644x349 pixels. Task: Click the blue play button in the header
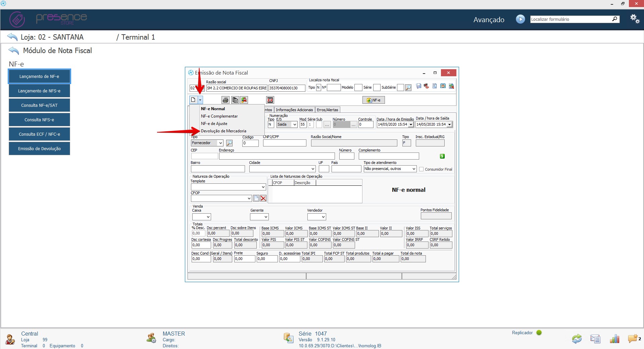click(x=520, y=19)
